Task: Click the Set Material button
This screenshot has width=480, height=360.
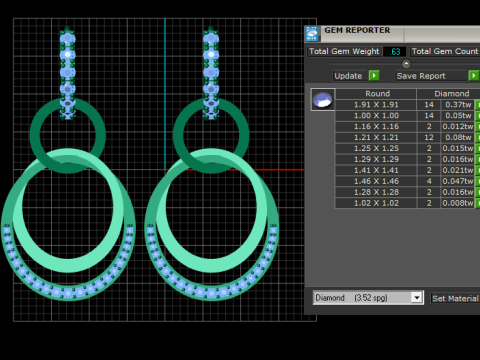Action: tap(455, 298)
